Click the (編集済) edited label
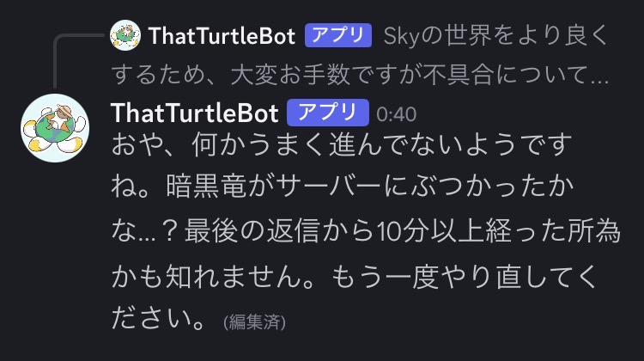 (x=254, y=322)
